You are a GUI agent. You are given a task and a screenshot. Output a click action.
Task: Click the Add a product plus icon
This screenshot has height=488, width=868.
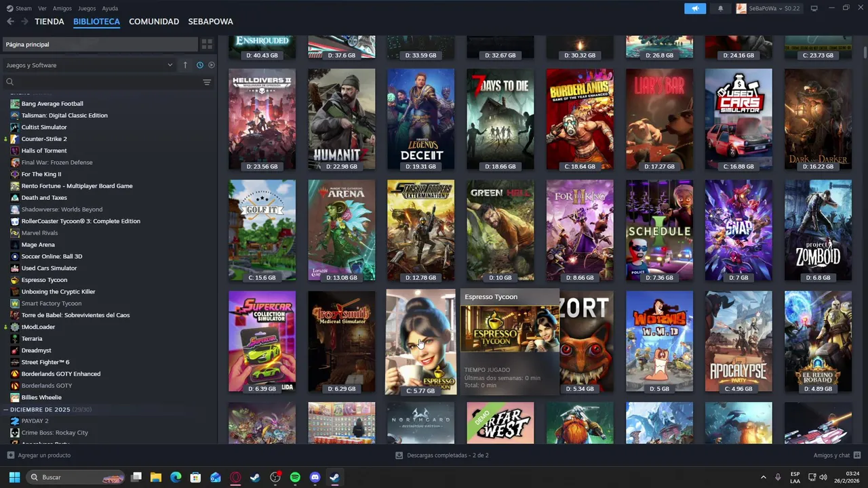(x=10, y=455)
